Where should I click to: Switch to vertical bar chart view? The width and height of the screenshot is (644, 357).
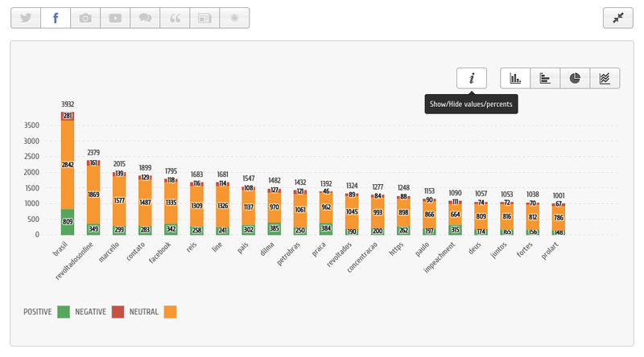(x=515, y=78)
